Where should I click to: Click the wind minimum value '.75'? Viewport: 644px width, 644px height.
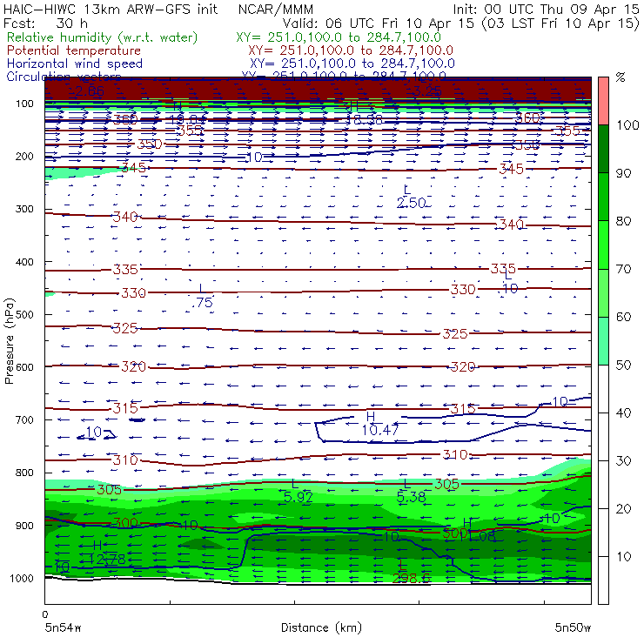pos(202,303)
